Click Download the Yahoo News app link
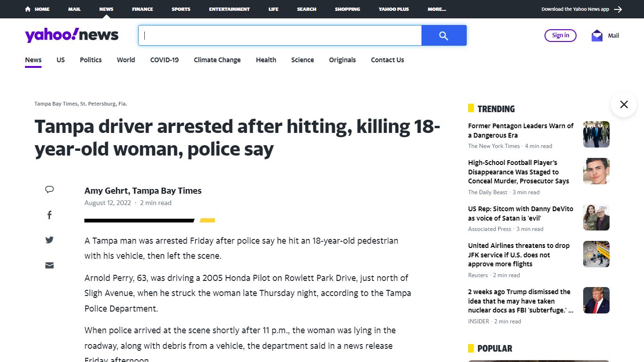Image resolution: width=644 pixels, height=362 pixels. [x=575, y=9]
